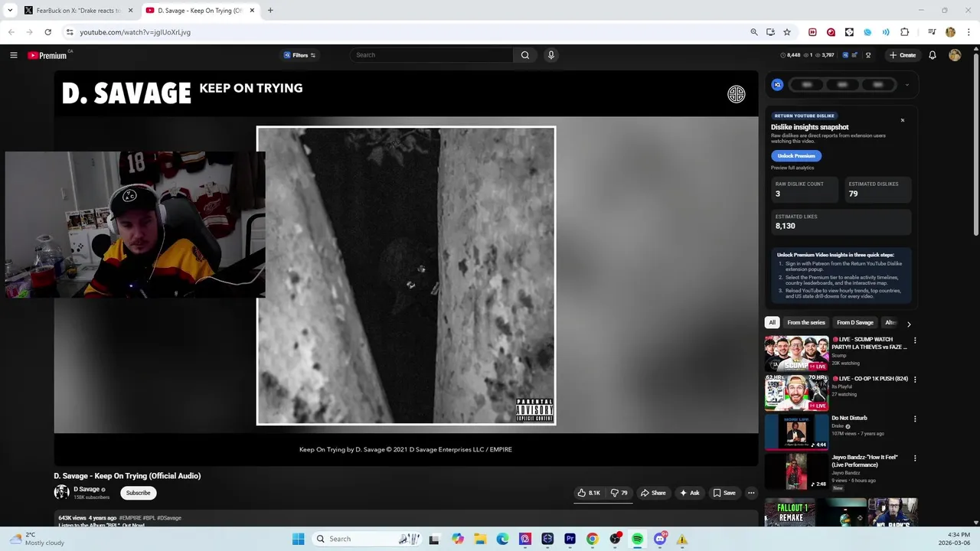The image size is (980, 551).
Task: Open the SCUMP WATCH PARTY thumbnail
Action: point(796,354)
